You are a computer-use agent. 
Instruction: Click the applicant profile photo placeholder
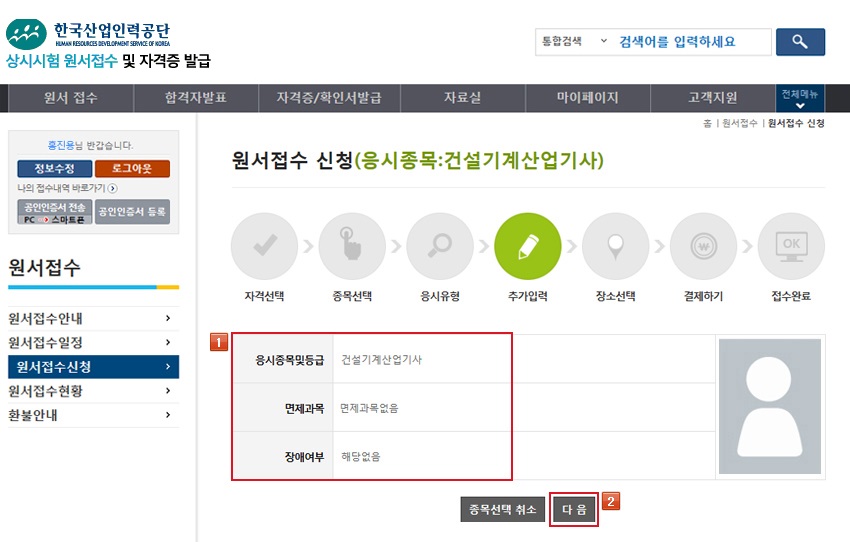click(x=769, y=406)
